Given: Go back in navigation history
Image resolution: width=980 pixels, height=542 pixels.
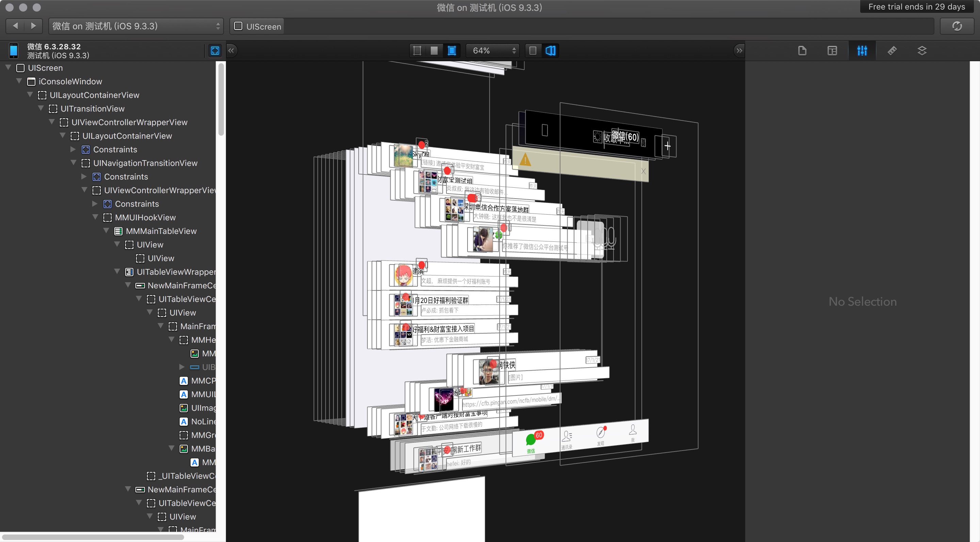Looking at the screenshot, I should coord(15,26).
